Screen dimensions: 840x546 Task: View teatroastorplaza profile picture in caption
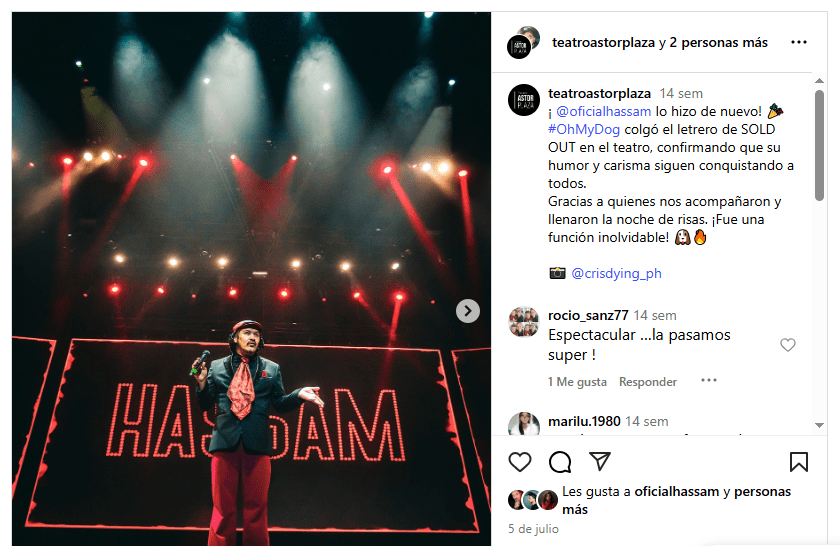[x=524, y=100]
